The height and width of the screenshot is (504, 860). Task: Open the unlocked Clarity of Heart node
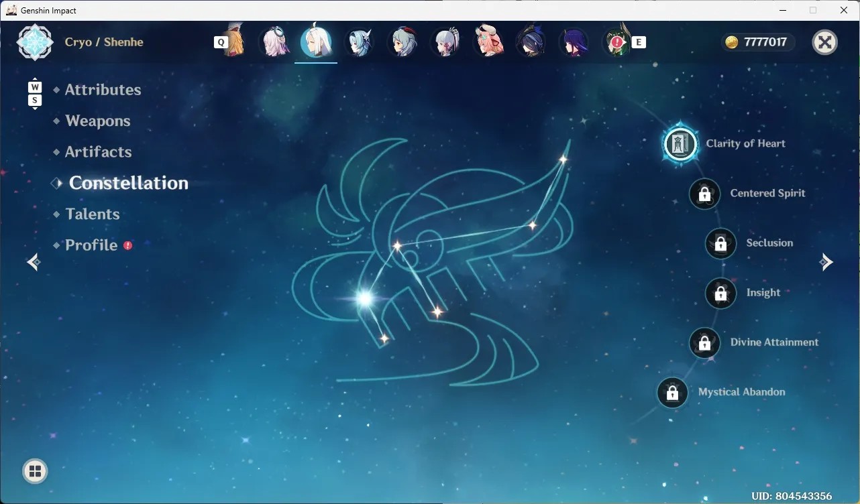[x=681, y=143]
